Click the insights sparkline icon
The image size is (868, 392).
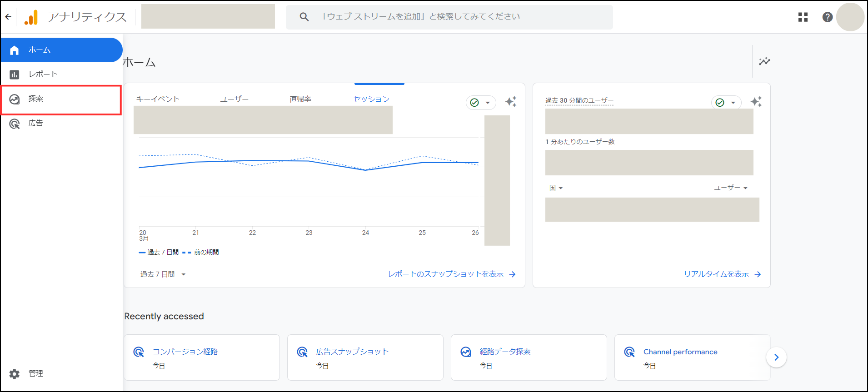(764, 61)
